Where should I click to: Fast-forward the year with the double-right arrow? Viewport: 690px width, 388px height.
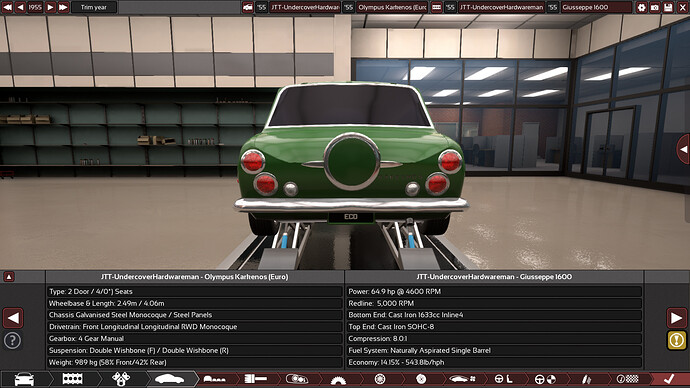(63, 7)
